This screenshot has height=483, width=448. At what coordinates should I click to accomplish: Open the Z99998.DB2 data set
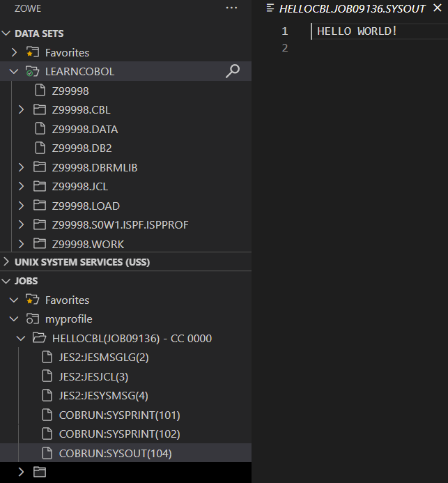[82, 148]
